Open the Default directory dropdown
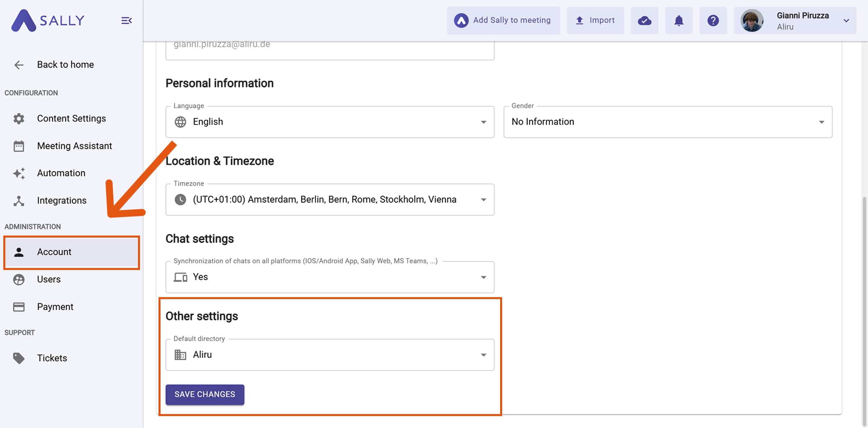The image size is (868, 428). [x=330, y=355]
